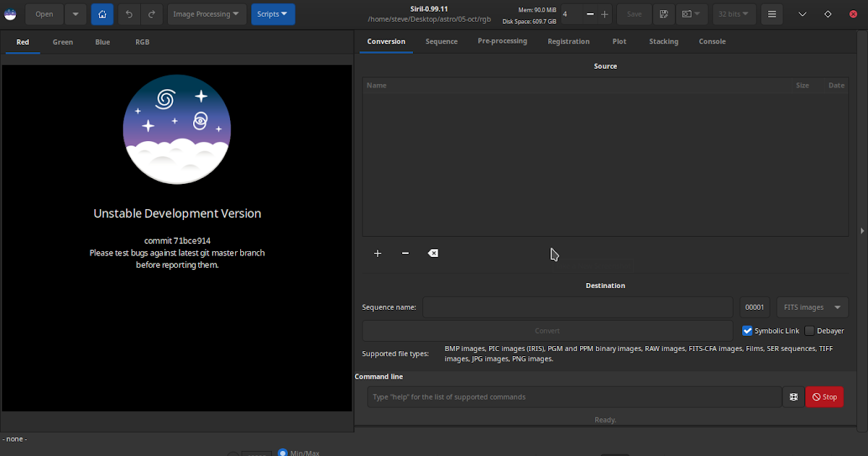The width and height of the screenshot is (868, 456).
Task: Open command help lifebuoy icon
Action: coord(793,397)
